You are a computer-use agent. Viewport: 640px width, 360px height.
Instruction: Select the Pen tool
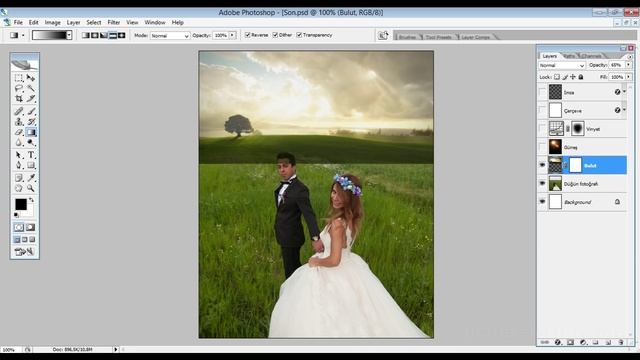coord(19,165)
